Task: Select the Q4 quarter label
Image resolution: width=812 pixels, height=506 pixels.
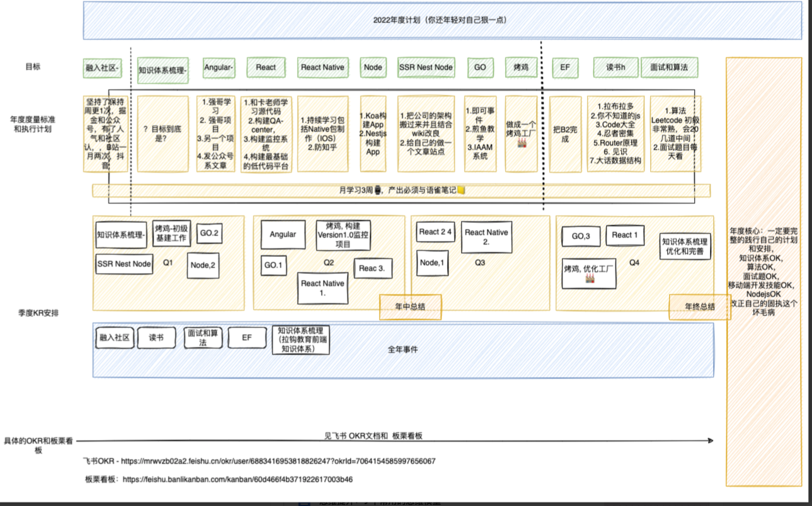Action: (634, 263)
